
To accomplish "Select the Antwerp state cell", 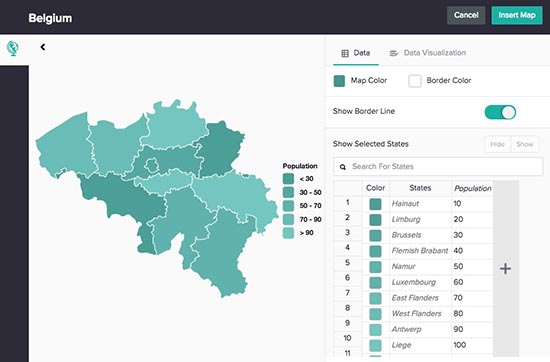I will [x=420, y=330].
